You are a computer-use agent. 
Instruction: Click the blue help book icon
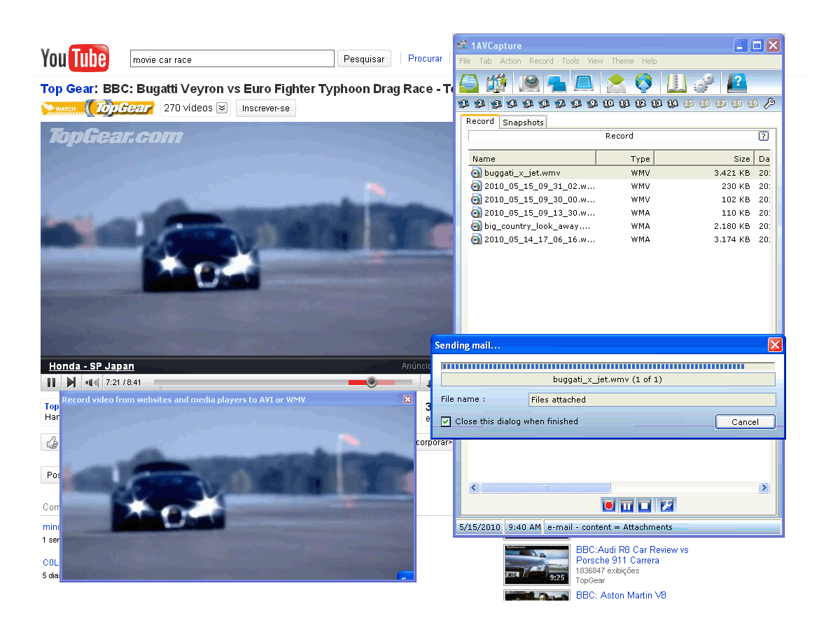point(736,83)
